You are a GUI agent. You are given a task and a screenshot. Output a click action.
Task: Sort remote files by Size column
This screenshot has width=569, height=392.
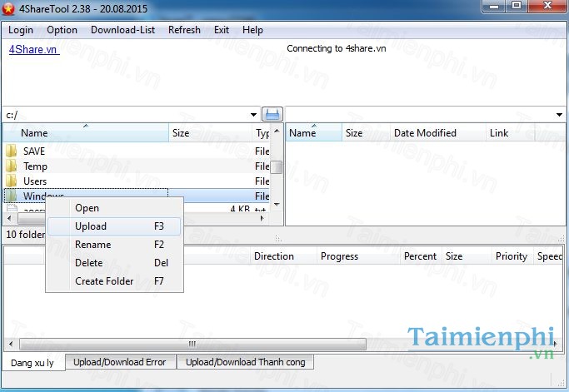pos(366,132)
